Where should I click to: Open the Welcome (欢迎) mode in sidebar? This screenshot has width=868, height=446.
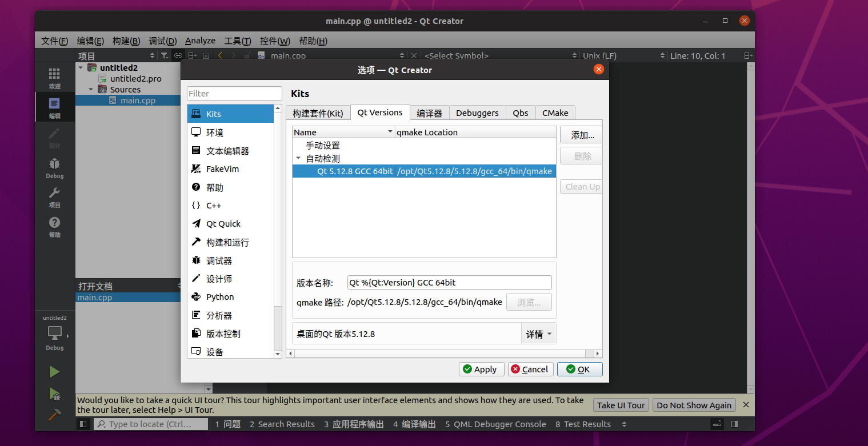[54, 78]
